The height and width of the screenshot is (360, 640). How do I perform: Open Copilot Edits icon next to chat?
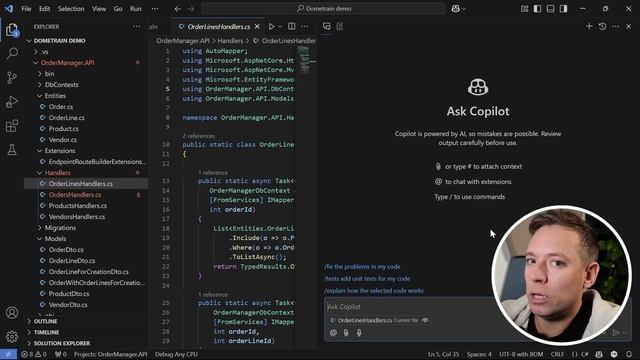340,27
